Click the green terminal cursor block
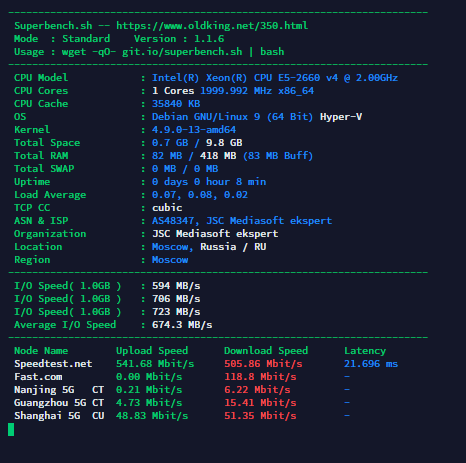Image resolution: width=466 pixels, height=463 pixels. point(11,429)
